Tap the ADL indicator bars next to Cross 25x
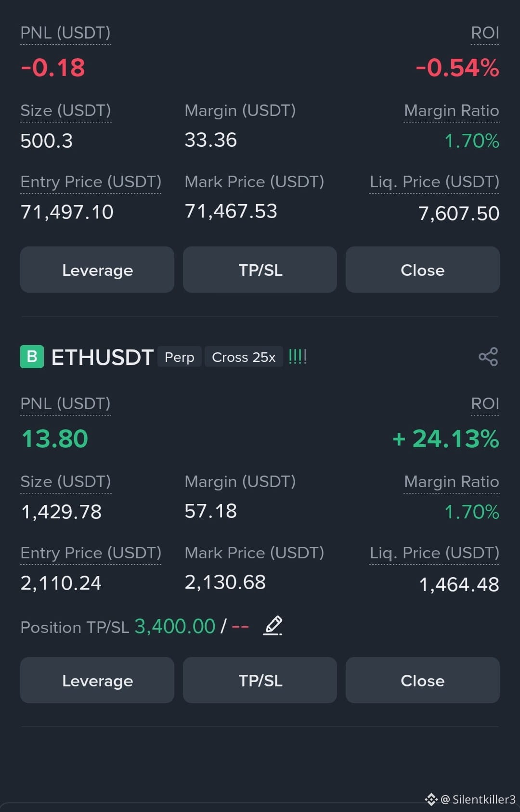 click(298, 357)
